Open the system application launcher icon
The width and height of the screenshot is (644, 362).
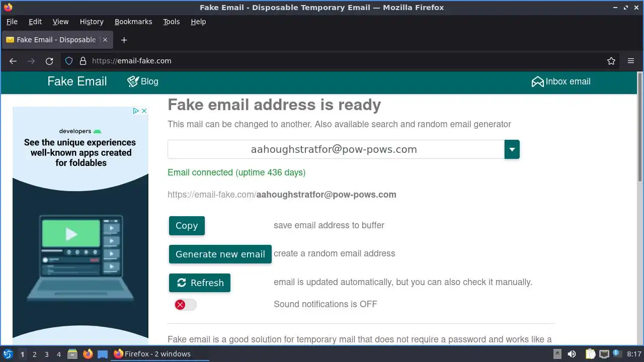pos(8,354)
